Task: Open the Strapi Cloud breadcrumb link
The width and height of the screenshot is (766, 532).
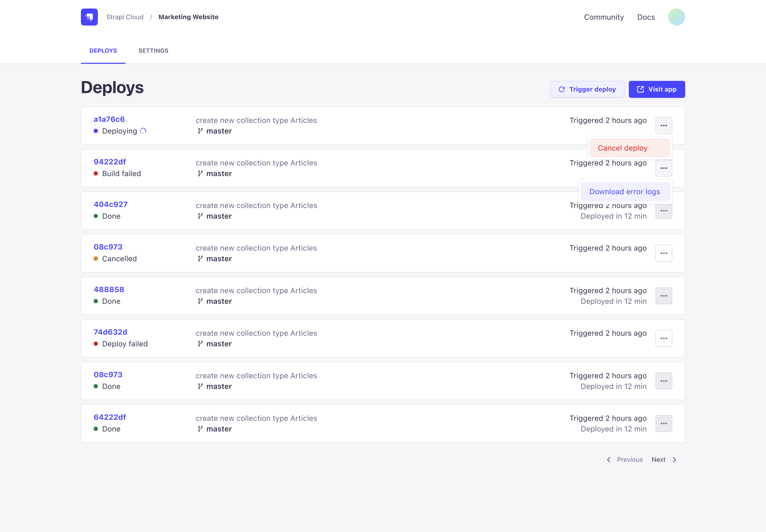Action: (x=125, y=17)
